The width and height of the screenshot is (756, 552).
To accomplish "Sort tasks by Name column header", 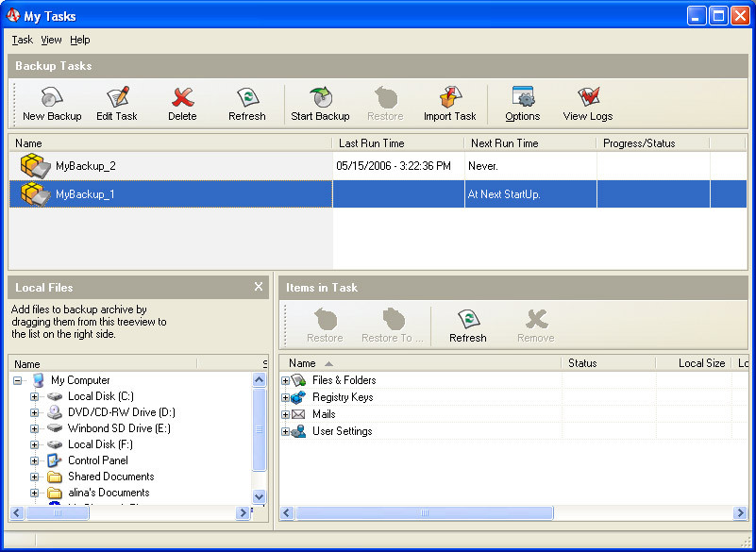I will pos(170,143).
